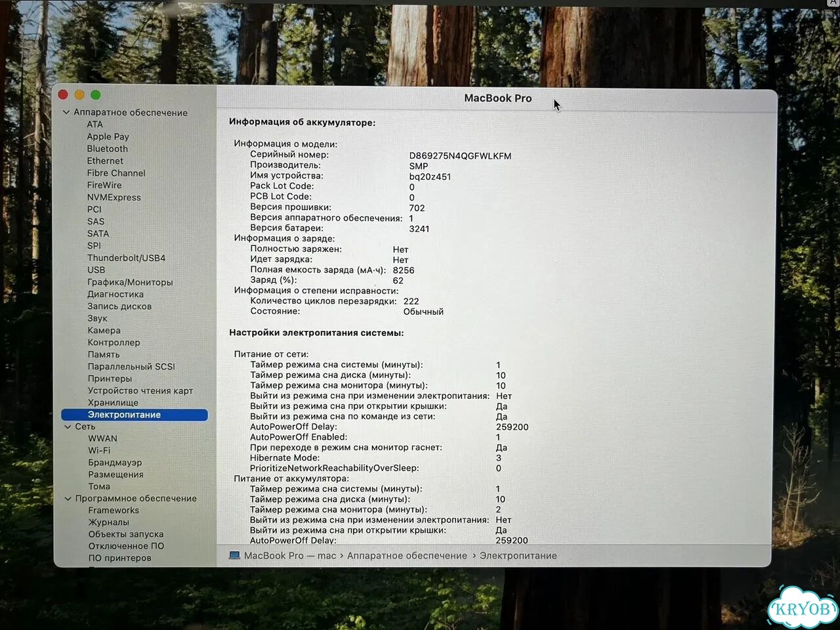The width and height of the screenshot is (840, 630).
Task: Open Запись дисков entry
Action: [x=119, y=306]
